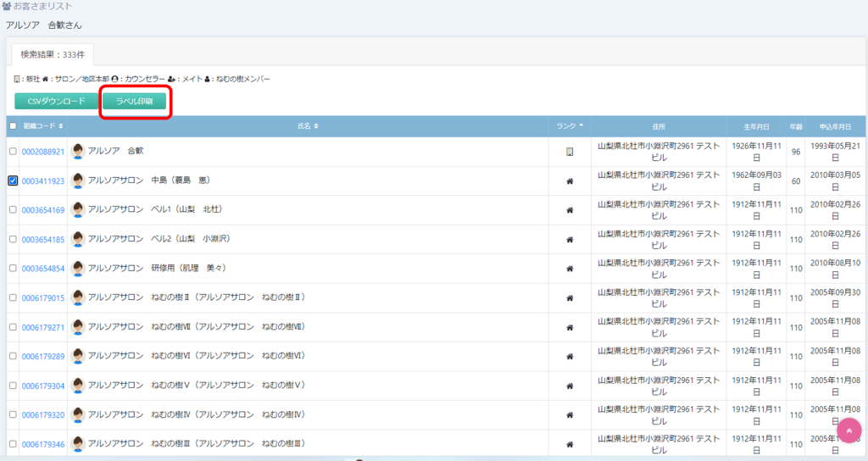Click house rank icon in 中島 row
This screenshot has height=461, width=868.
[x=570, y=181]
